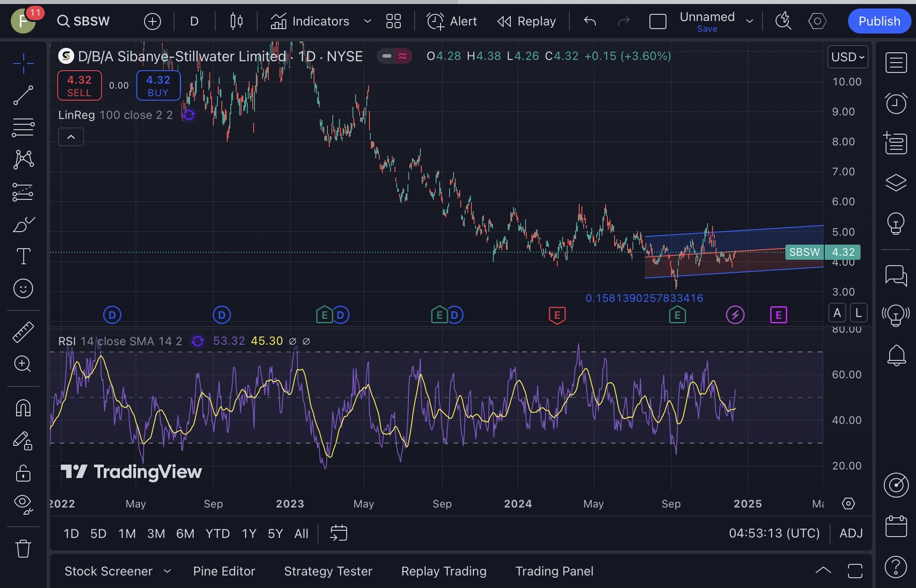The height and width of the screenshot is (588, 916).
Task: Open the object tree layers panel
Action: 896,182
